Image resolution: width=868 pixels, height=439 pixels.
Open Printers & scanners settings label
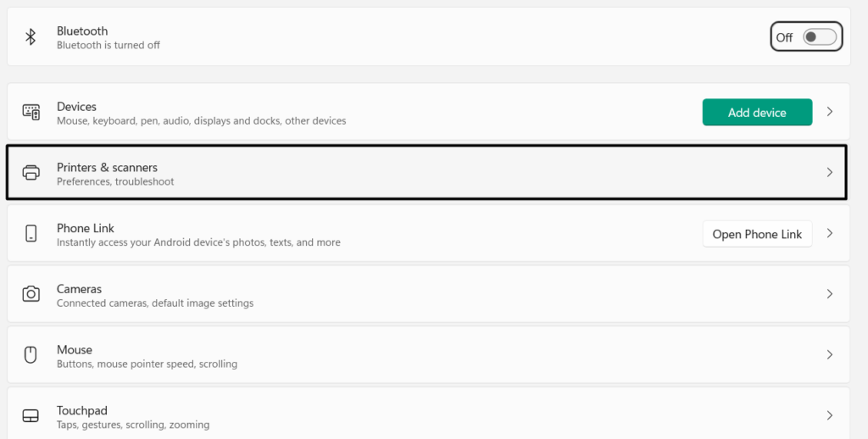pos(107,168)
